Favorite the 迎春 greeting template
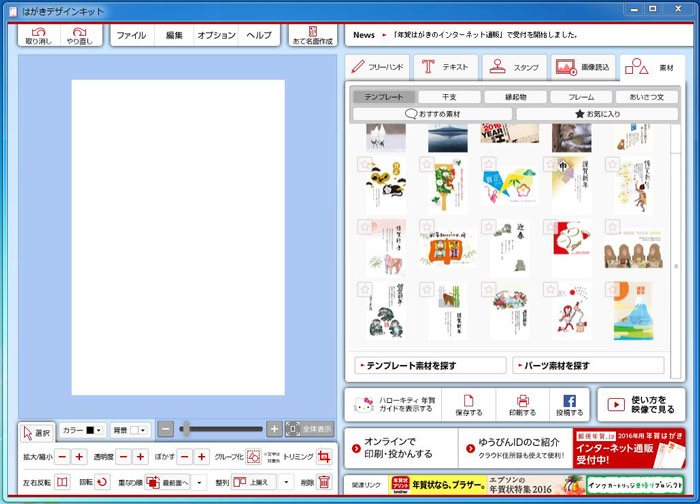The width and height of the screenshot is (700, 504). pos(489,227)
